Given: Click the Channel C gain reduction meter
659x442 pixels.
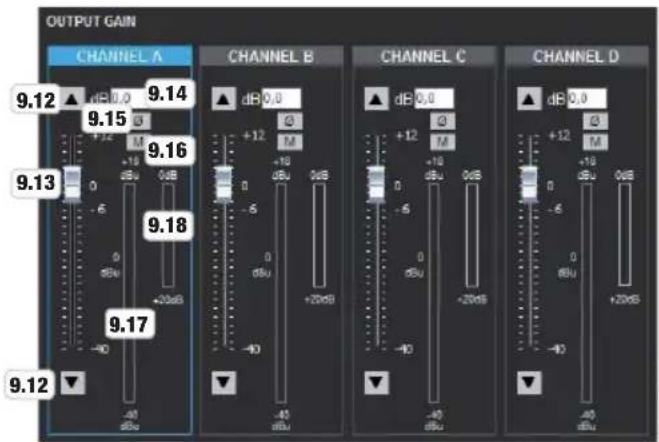Looking at the screenshot, I should (x=472, y=235).
